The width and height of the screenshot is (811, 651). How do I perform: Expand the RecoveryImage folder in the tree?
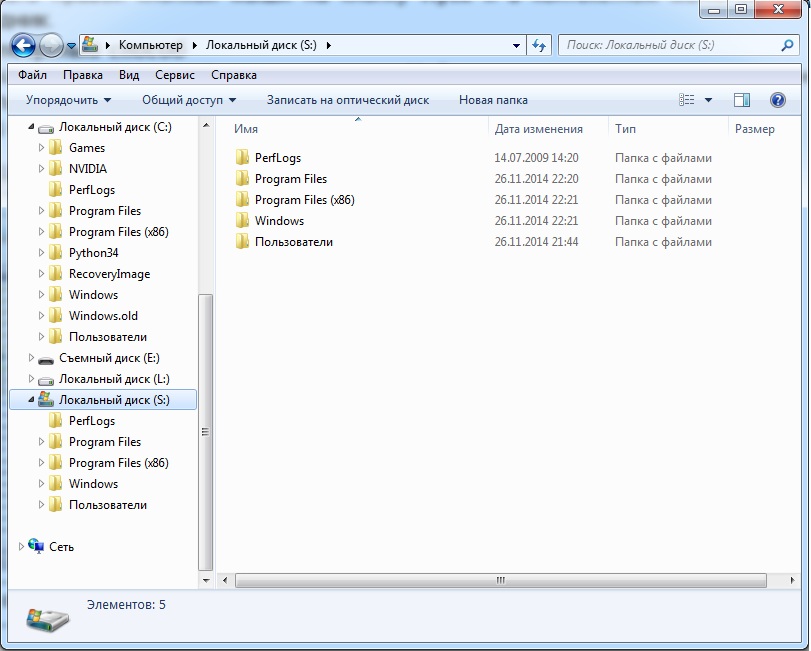(41, 274)
